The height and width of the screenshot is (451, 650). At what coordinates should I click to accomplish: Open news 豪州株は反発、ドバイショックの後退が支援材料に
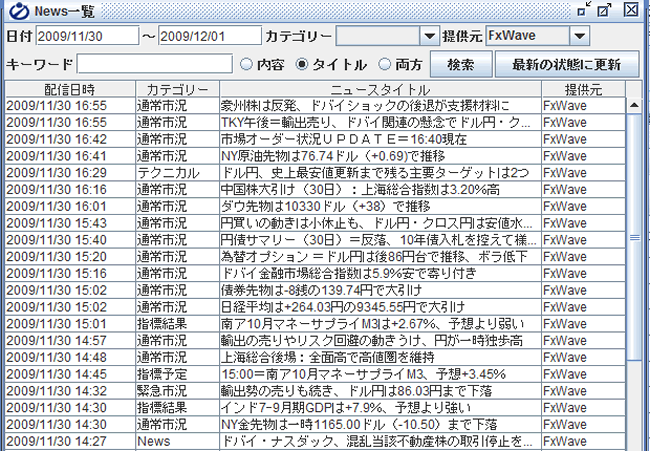click(380, 106)
